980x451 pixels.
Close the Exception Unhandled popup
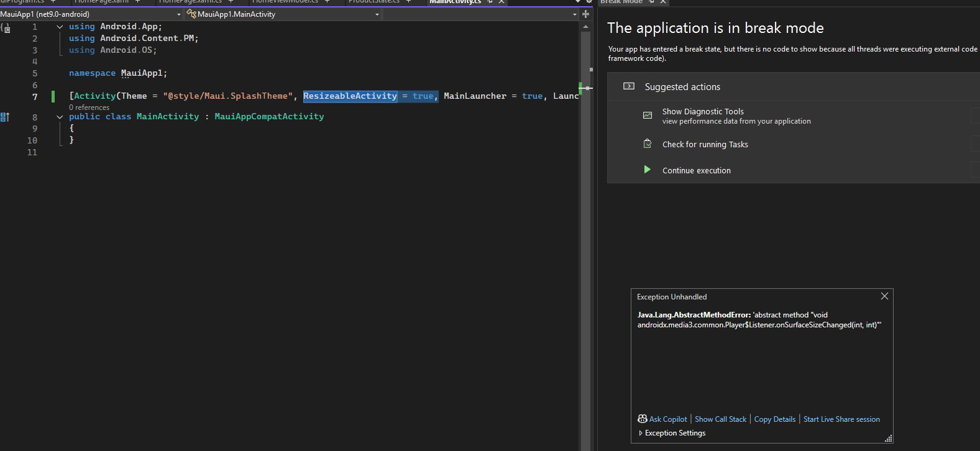pos(884,296)
